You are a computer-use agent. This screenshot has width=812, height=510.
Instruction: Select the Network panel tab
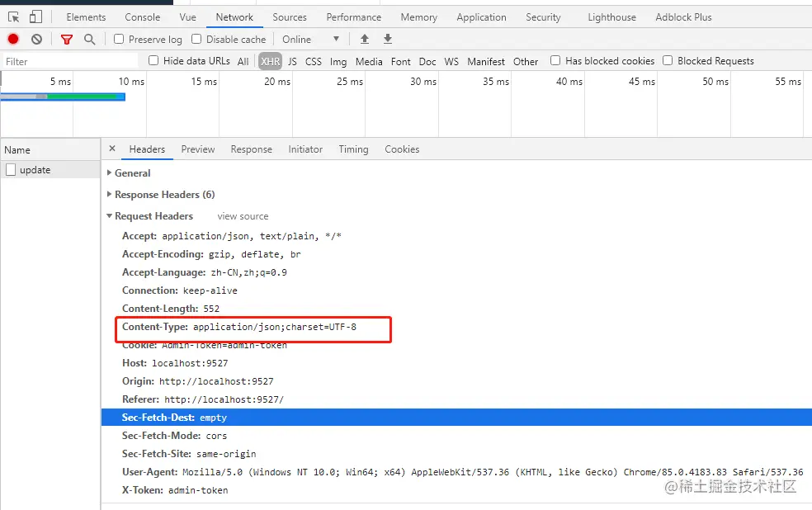[234, 17]
